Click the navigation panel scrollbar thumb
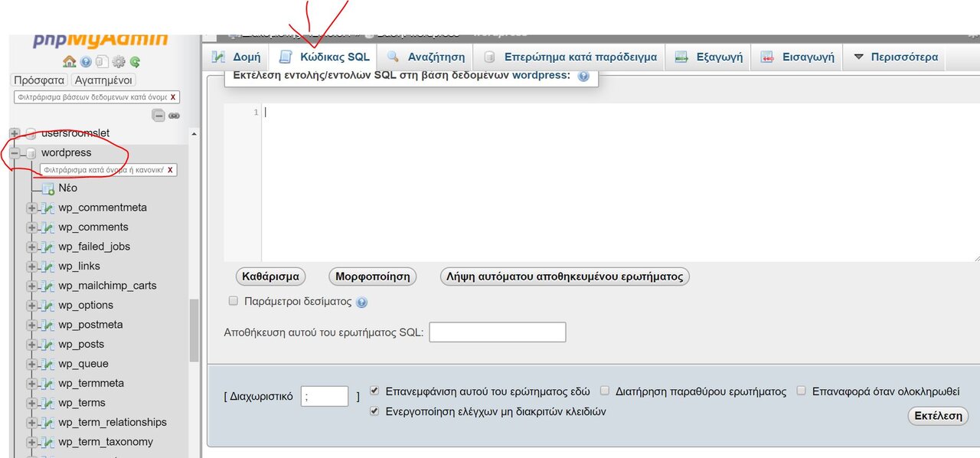 (x=194, y=330)
